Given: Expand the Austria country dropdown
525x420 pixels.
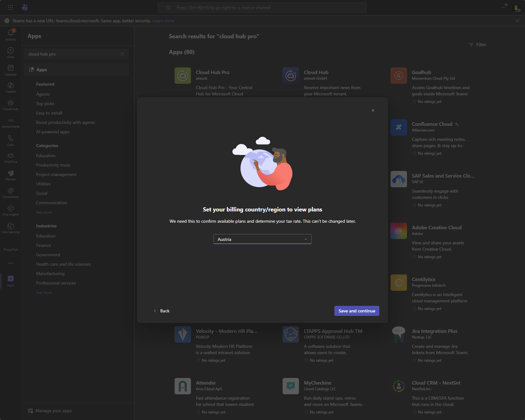Looking at the screenshot, I should pos(262,239).
